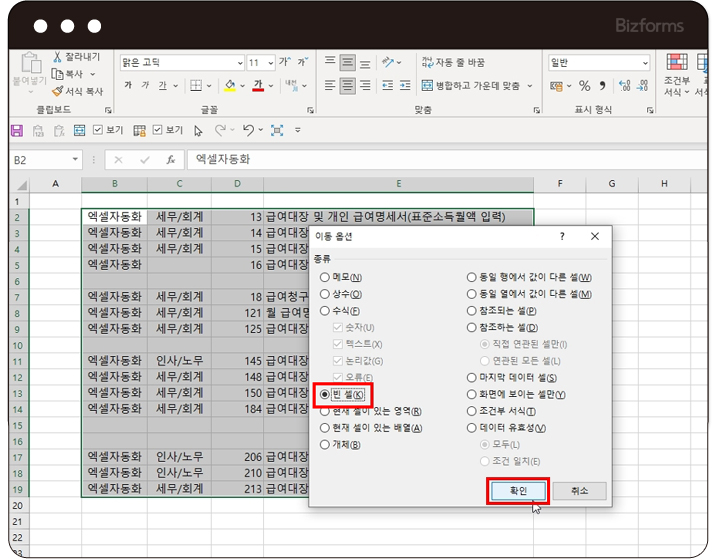Click the Wrap Text (자동 줄 바꿈) icon

(427, 62)
